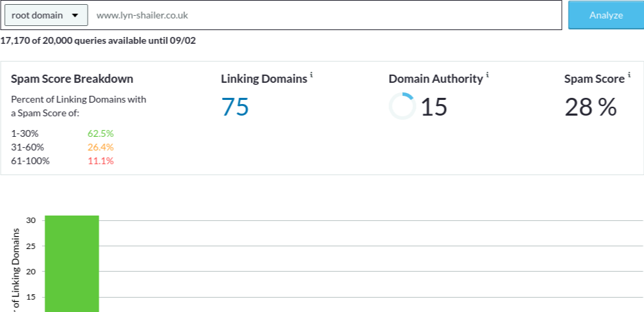Select the orange 26.4% percentage value
This screenshot has height=312, width=644.
(100, 147)
